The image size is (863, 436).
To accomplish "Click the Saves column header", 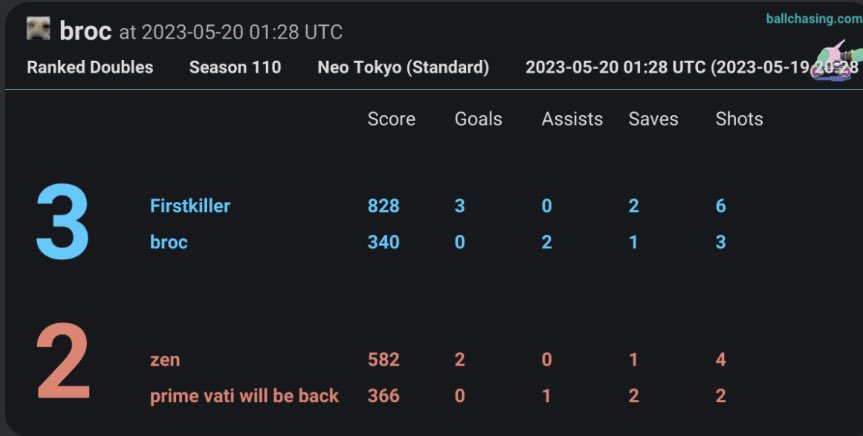I will [x=653, y=119].
